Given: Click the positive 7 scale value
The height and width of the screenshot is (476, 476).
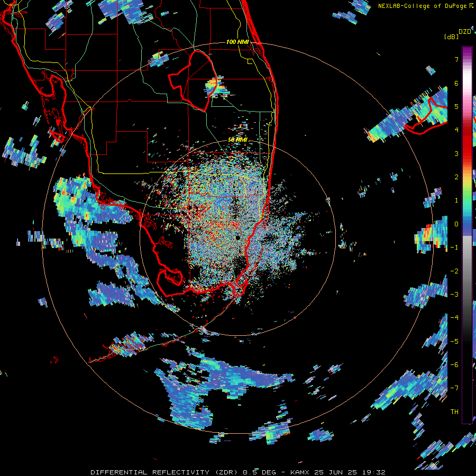Looking at the screenshot, I should point(456,59).
